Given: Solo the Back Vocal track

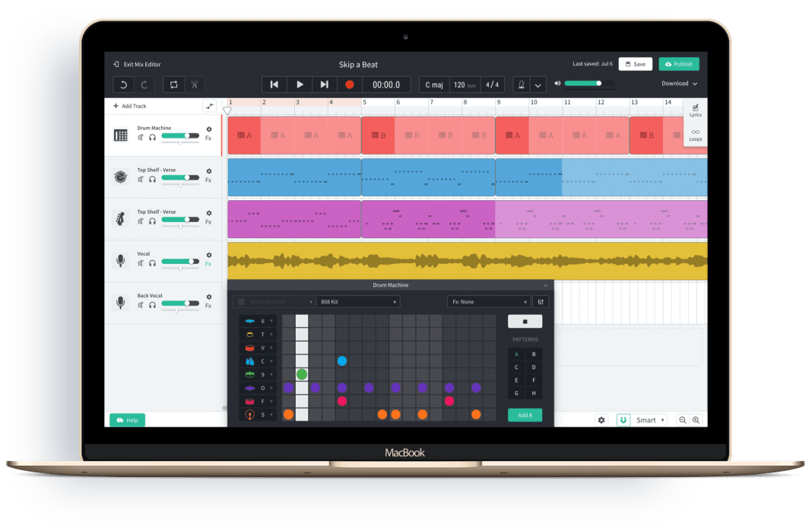Looking at the screenshot, I should [x=152, y=305].
